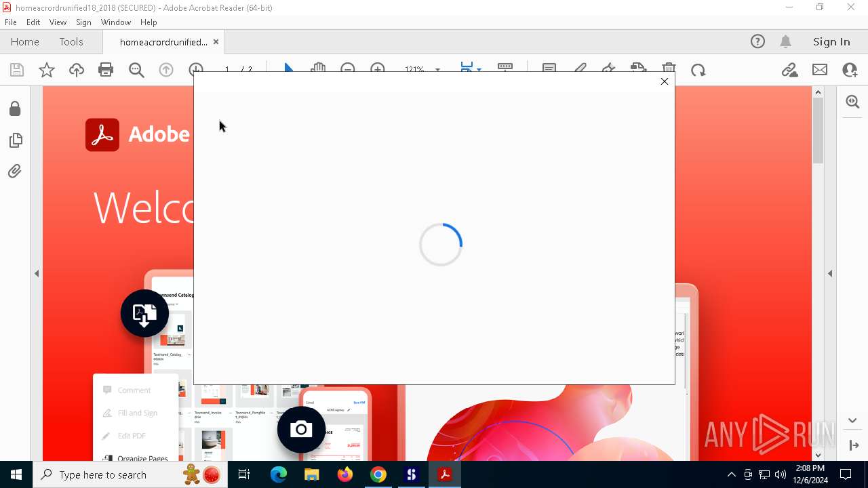Open the File menu
The image size is (868, 488).
coord(11,22)
